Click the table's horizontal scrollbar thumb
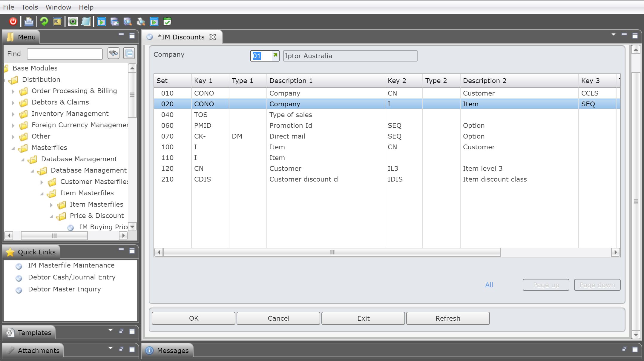This screenshot has width=644, height=361. [332, 252]
